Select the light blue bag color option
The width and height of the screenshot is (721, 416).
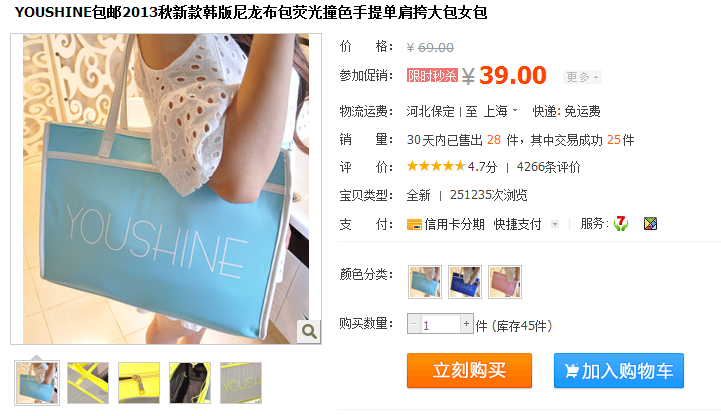pos(425,282)
